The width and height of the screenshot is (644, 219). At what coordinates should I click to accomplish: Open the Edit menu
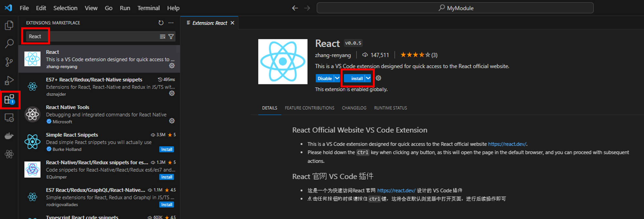click(41, 8)
